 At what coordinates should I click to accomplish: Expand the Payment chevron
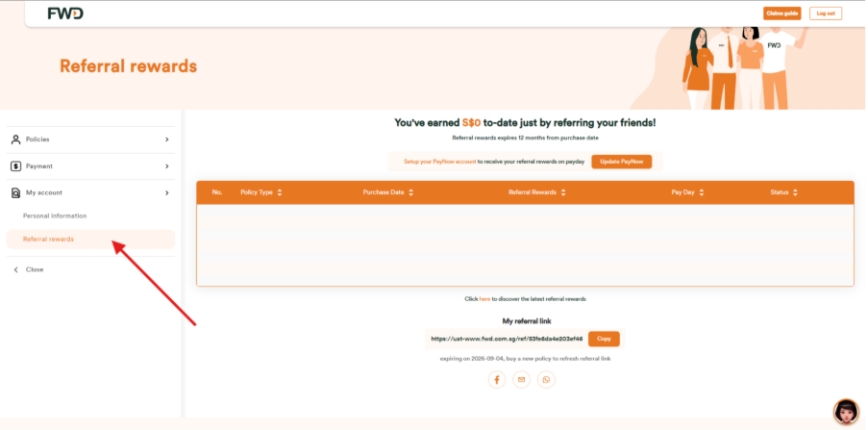pyautogui.click(x=166, y=166)
